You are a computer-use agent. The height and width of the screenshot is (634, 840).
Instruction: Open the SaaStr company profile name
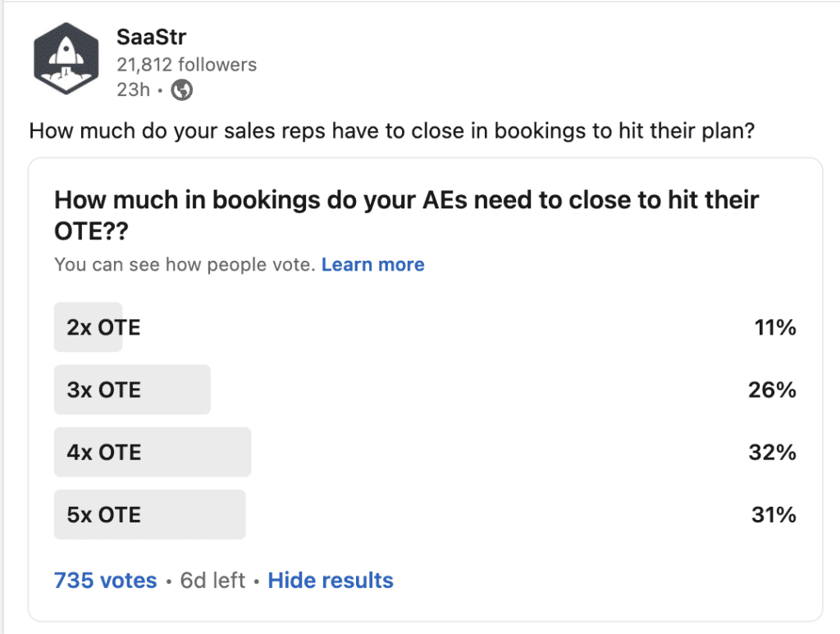[153, 37]
